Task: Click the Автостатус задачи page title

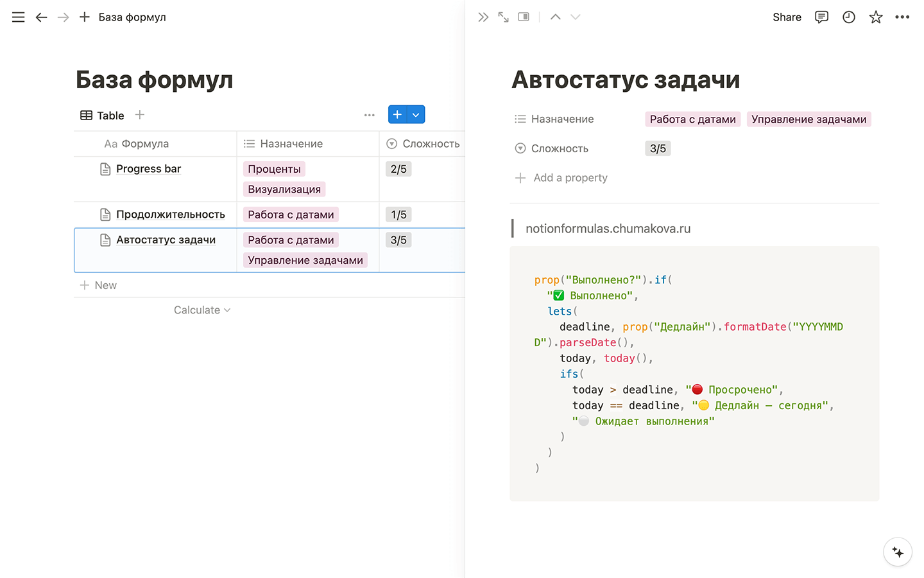Action: click(x=626, y=80)
